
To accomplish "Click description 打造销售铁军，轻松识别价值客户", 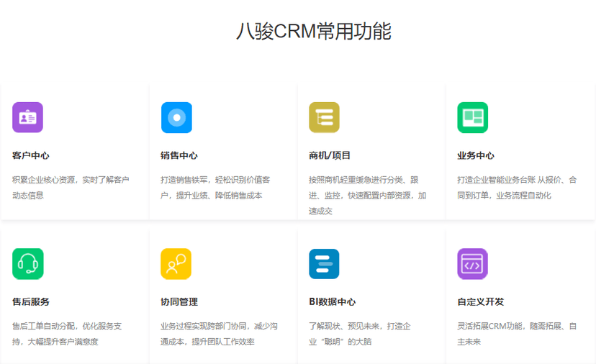I will [x=215, y=187].
